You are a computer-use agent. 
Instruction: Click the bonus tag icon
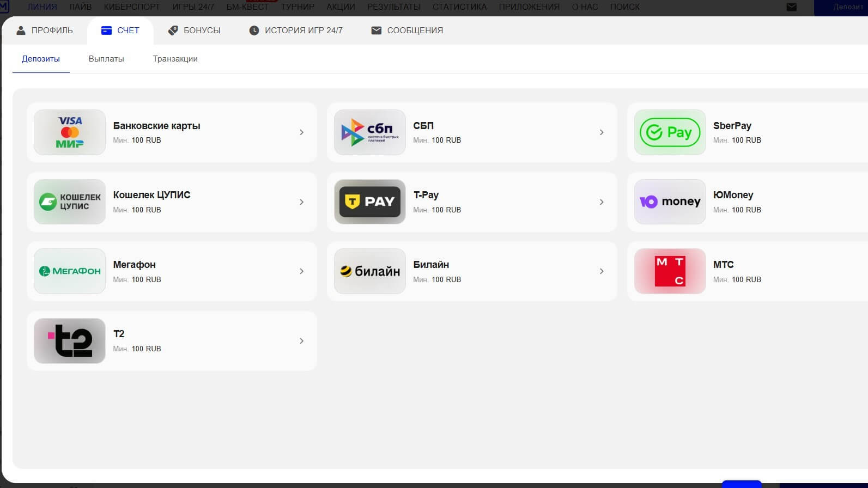(173, 30)
